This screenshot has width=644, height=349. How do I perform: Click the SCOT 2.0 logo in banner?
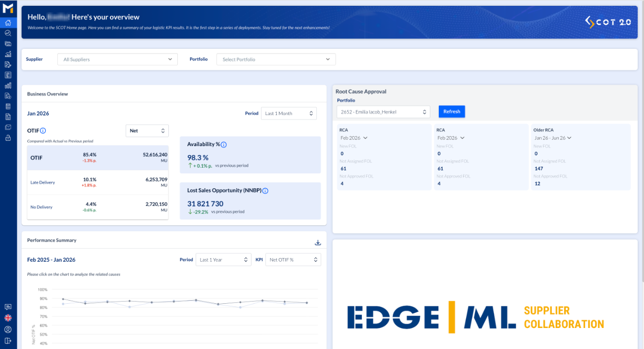(608, 22)
